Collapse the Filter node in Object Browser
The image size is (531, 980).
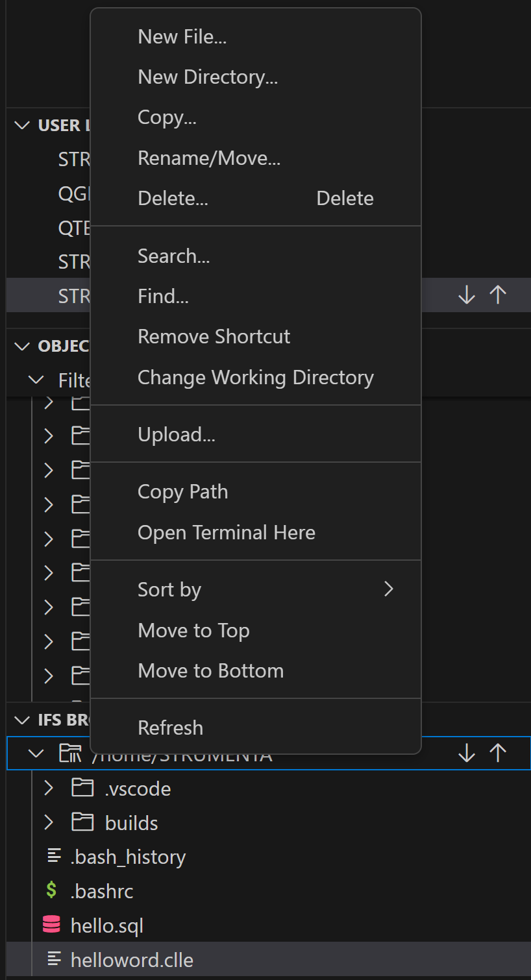[36, 380]
